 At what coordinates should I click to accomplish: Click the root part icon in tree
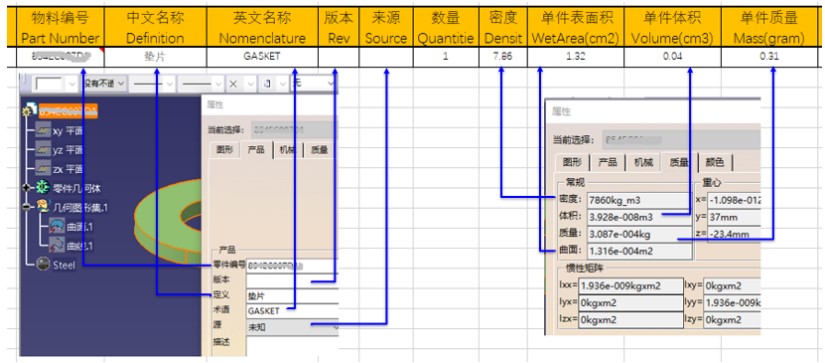31,110
